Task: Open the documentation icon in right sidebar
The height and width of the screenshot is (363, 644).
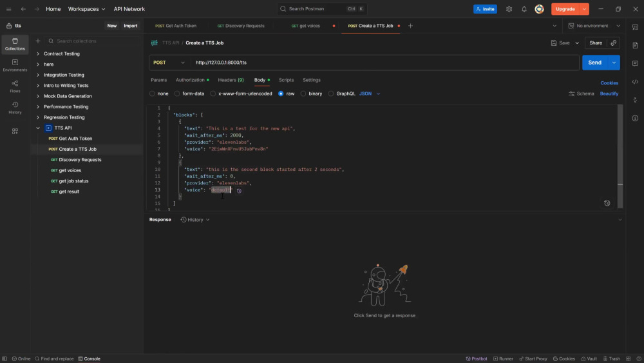Action: coord(635,45)
